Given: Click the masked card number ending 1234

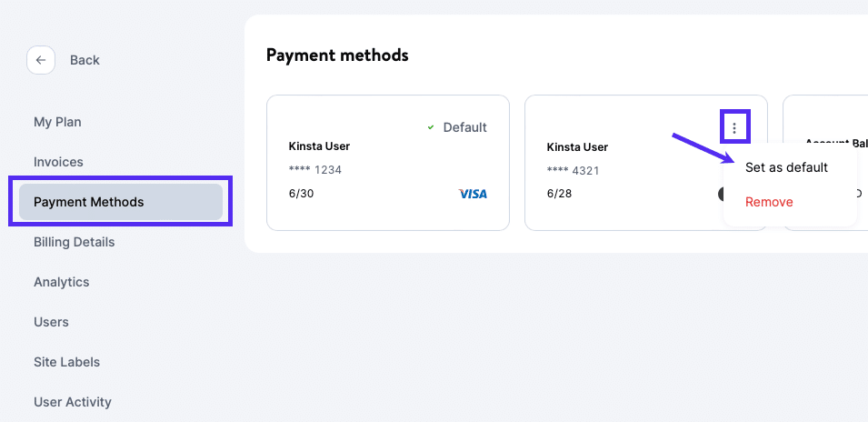Looking at the screenshot, I should pos(315,169).
